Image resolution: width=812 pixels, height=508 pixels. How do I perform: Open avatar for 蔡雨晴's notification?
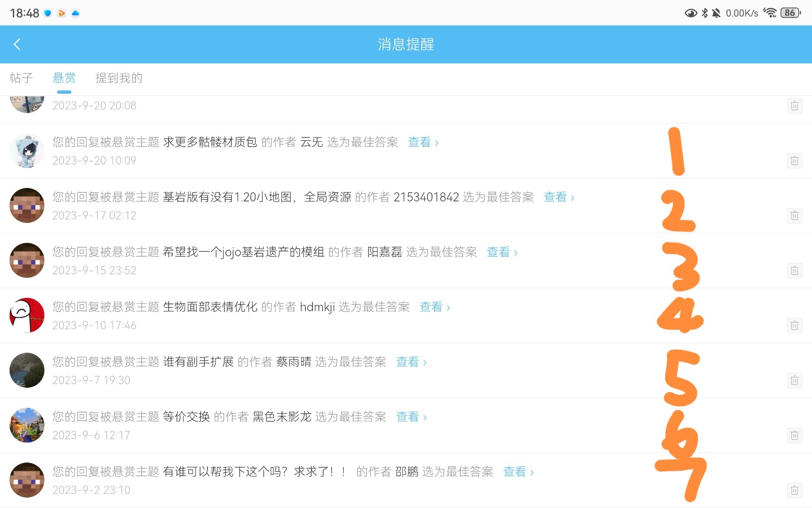[27, 370]
